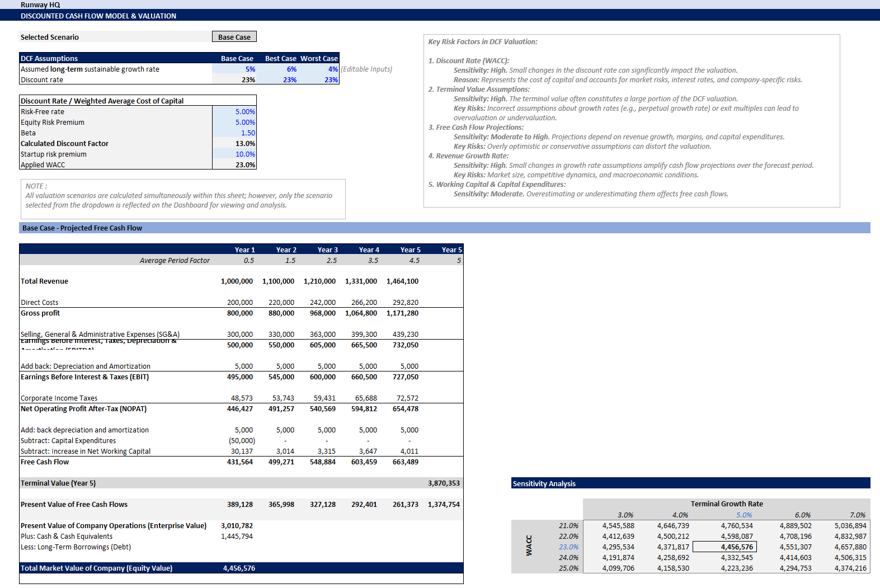Viewport: 880px width, 588px height.
Task: Click the Key Risk Factors text box
Action: pos(631,121)
